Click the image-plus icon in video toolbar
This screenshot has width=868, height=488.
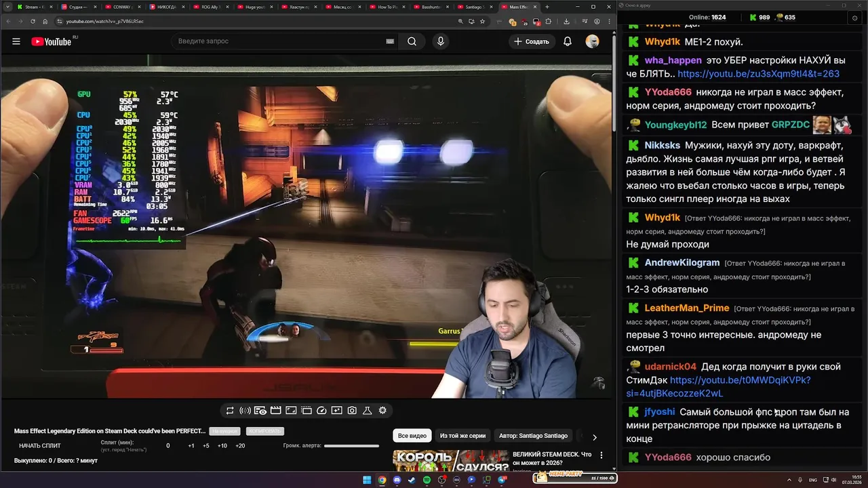(x=337, y=411)
